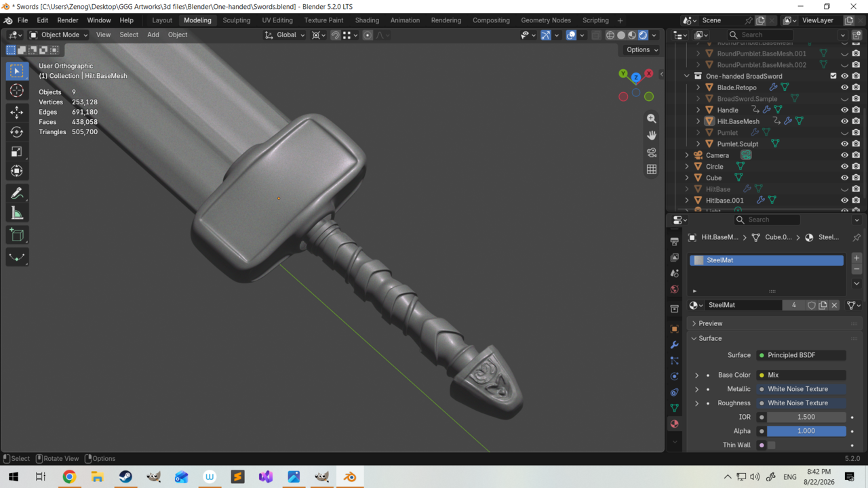Open the Object properties tab
The height and width of the screenshot is (488, 868).
point(674,329)
